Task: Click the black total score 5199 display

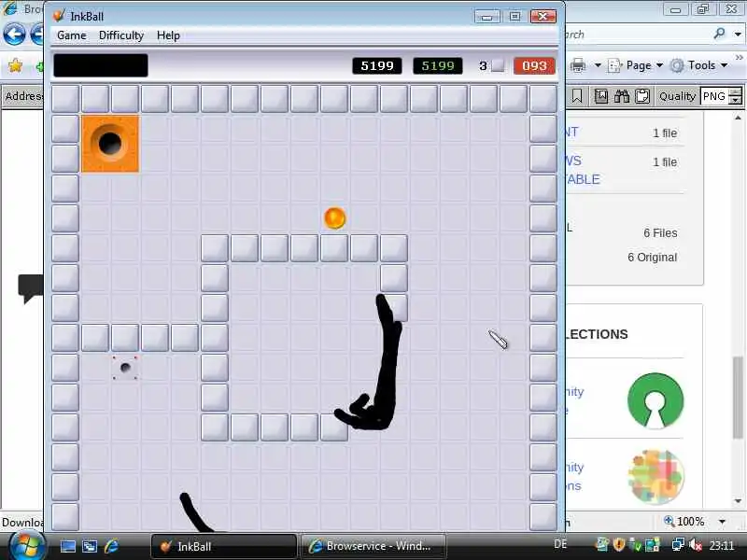Action: [x=377, y=65]
